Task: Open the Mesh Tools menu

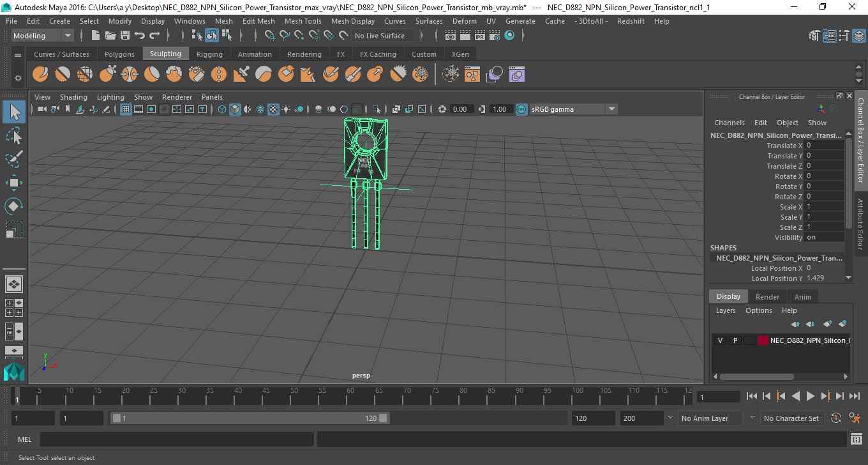Action: (303, 21)
